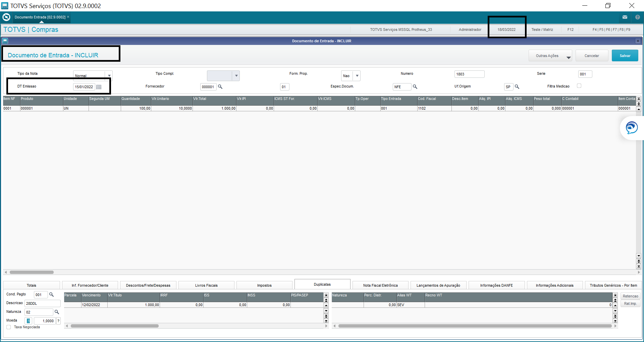The height and width of the screenshot is (342, 644).
Task: Click the Uf.Origem SP field
Action: [508, 87]
